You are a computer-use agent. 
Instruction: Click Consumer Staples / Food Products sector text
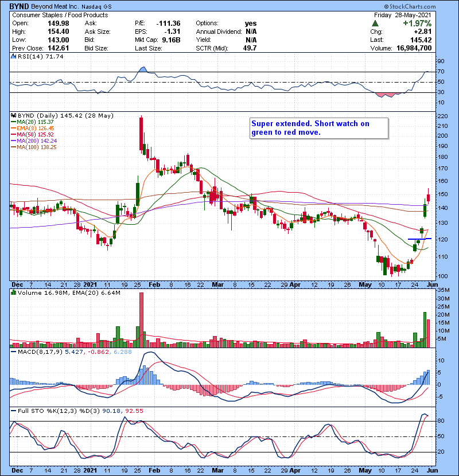[60, 15]
